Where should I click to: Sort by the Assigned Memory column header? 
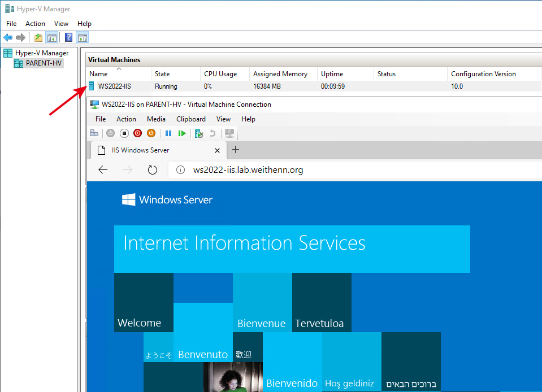tap(284, 74)
